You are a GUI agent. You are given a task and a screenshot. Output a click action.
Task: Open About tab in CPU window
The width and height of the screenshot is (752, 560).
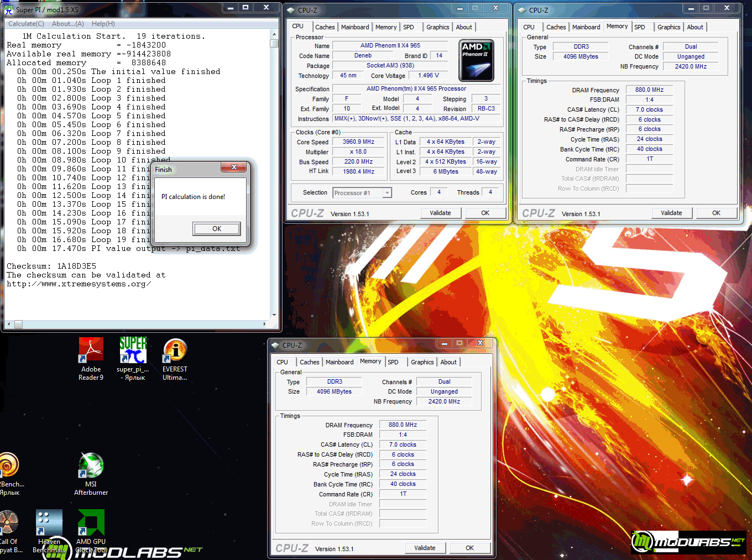click(464, 27)
